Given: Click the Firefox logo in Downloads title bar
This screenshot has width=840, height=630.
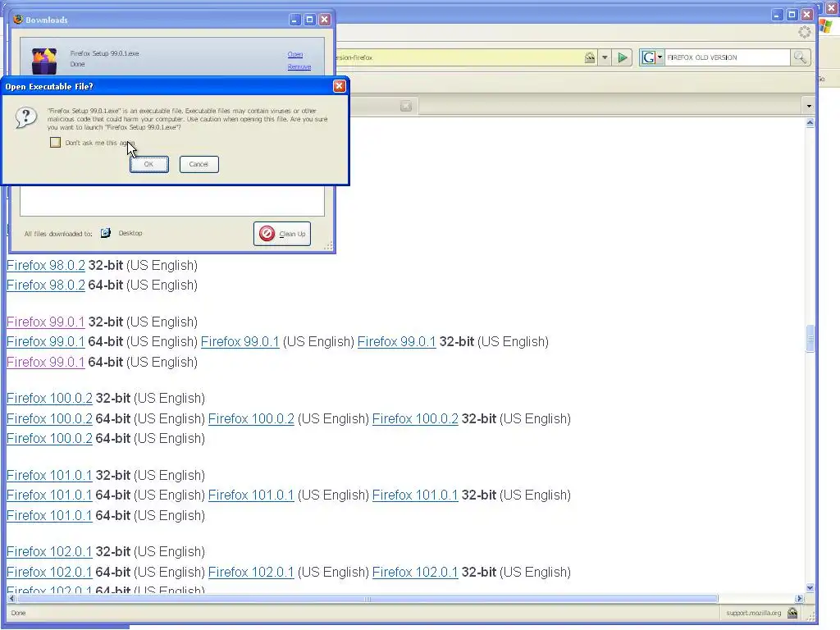Looking at the screenshot, I should [x=18, y=20].
